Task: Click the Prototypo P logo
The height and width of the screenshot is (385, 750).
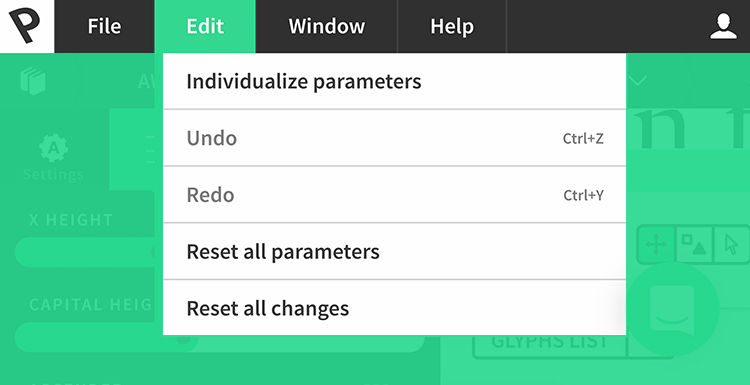Action: point(25,26)
